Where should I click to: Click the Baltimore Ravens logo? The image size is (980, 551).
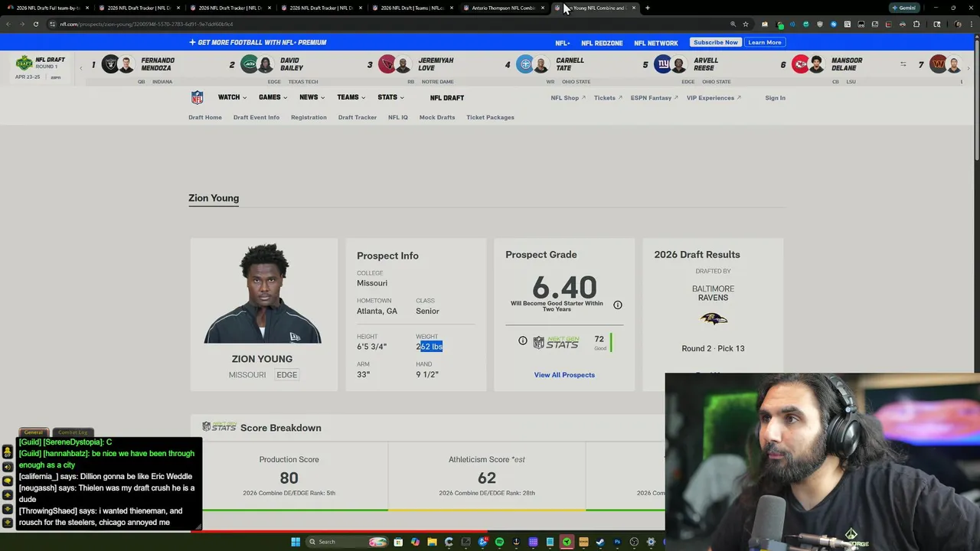[x=714, y=318]
